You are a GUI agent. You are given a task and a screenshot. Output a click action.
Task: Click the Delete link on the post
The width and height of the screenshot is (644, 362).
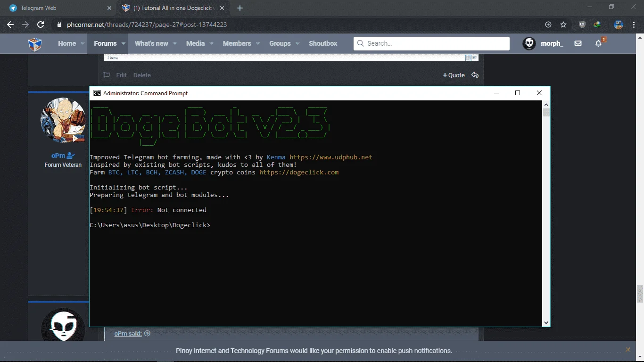(x=142, y=75)
